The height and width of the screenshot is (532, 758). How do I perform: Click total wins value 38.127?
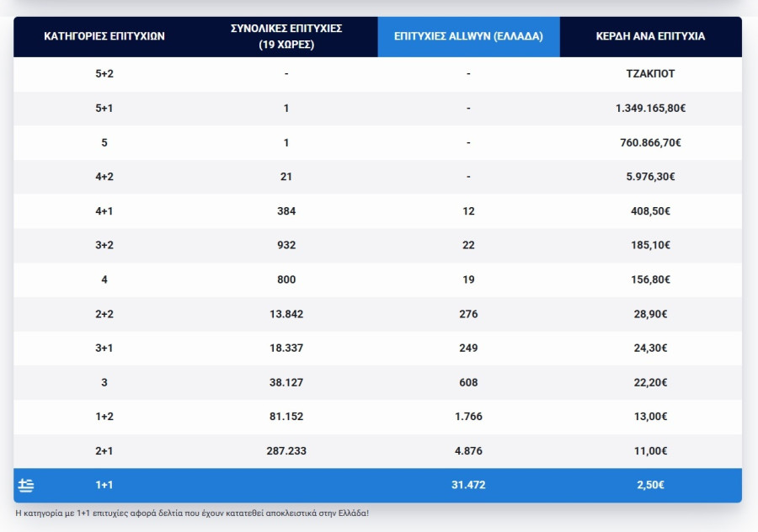(286, 383)
